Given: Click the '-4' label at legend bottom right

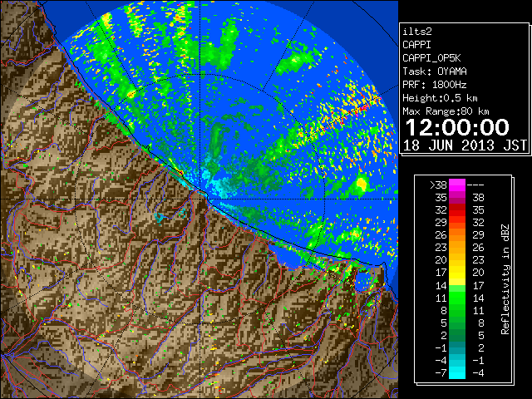Looking at the screenshot, I should click(x=478, y=372).
